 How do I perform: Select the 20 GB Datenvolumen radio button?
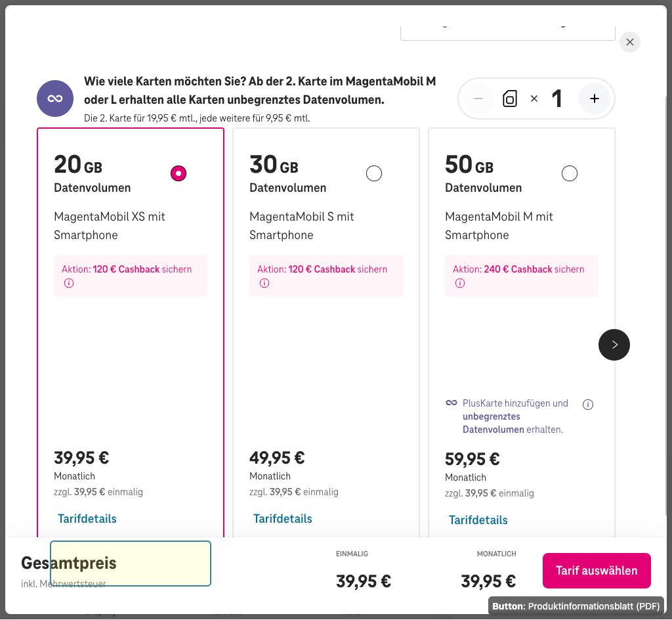(178, 173)
